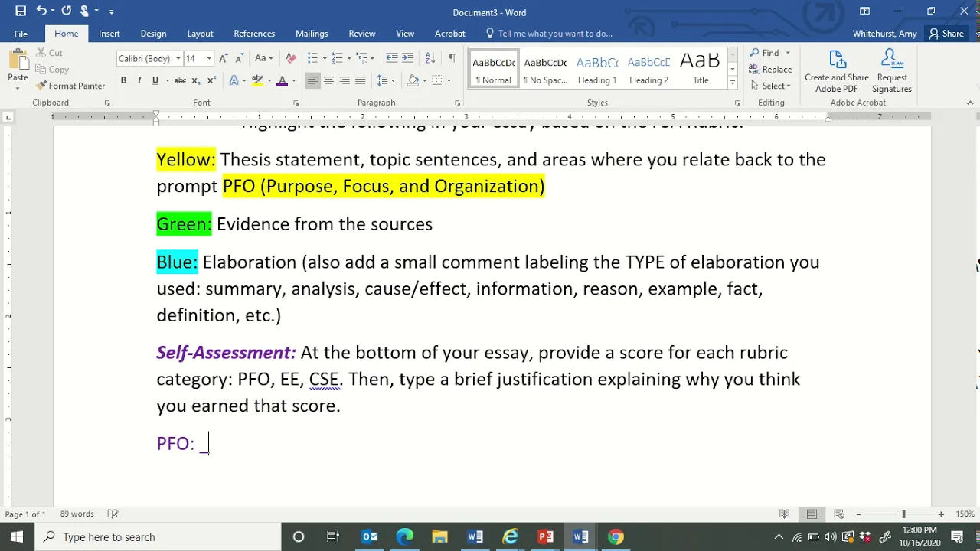Click the Windows Start button
This screenshot has width=980, height=551.
click(17, 536)
